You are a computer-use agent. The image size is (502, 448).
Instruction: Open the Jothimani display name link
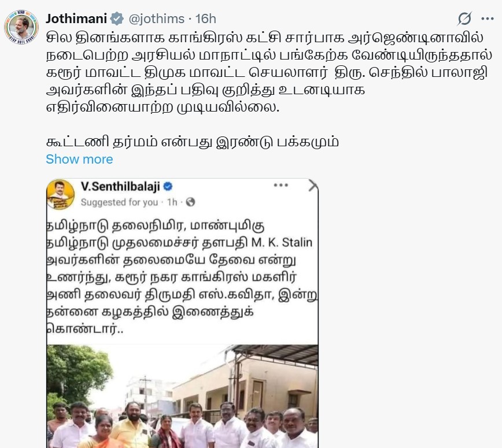pyautogui.click(x=76, y=18)
